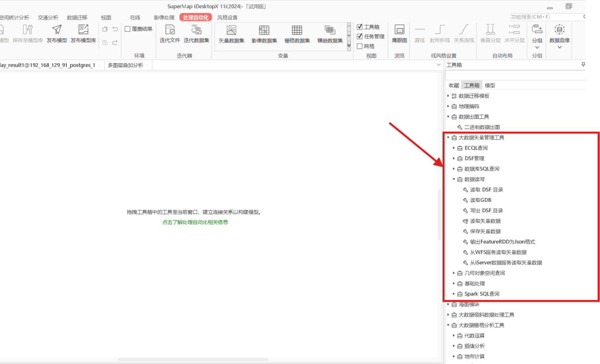Screen dimensions: 600x364
Task: Click the undo arrow icon
Action: pyautogui.click(x=115, y=29)
